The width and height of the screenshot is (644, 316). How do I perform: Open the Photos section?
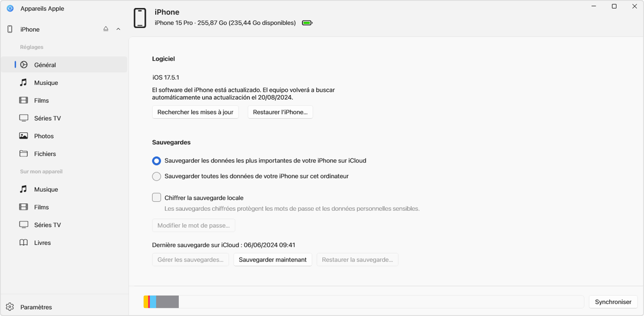[x=64, y=136]
